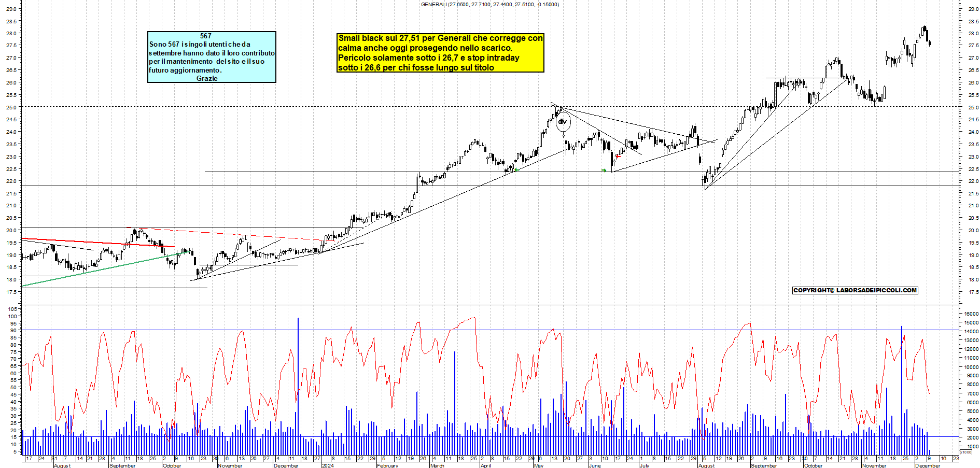Click the '50' oscillator scale value
The image size is (980, 468).
[14, 387]
